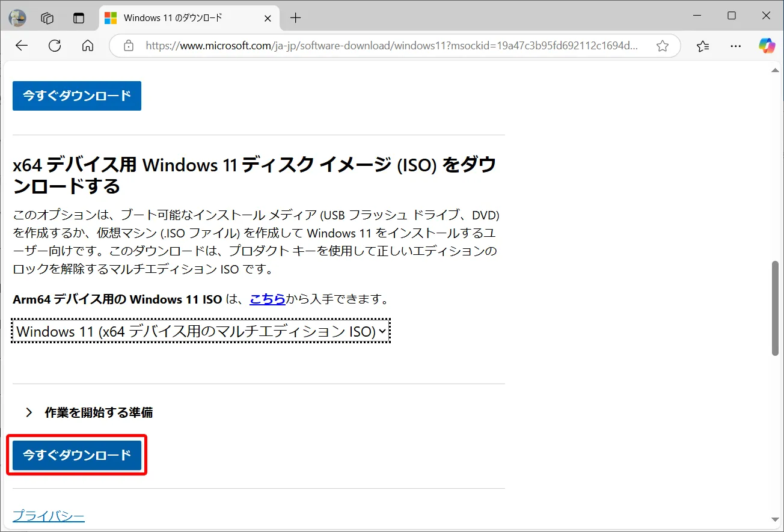Click the highlighted 今すぐダウンロード button
This screenshot has height=532, width=784.
[77, 455]
